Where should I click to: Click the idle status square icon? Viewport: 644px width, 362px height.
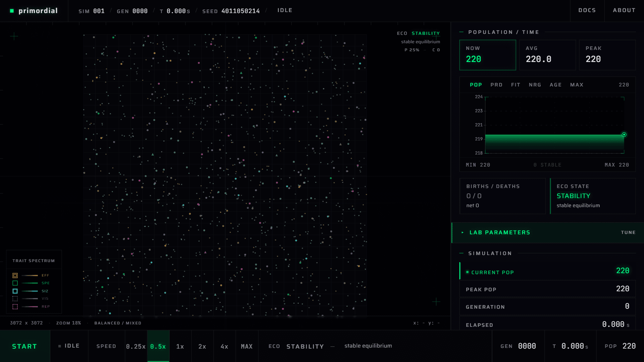tap(60, 346)
